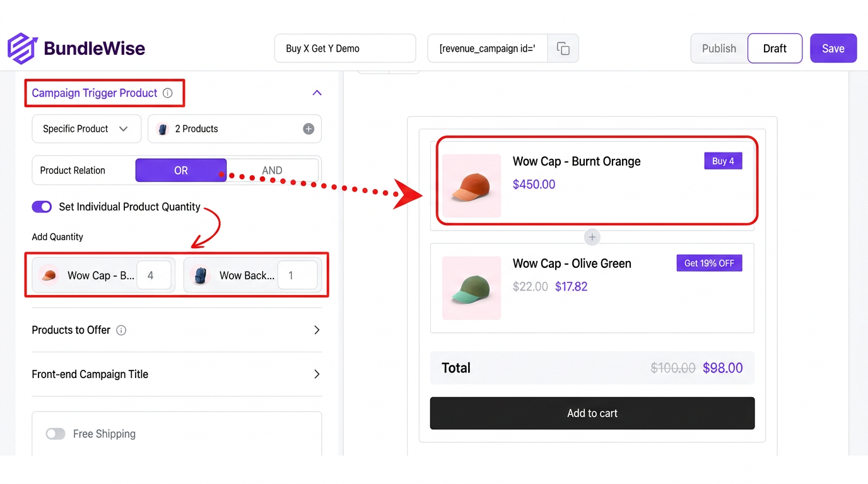Viewport: 868px width, 484px height.
Task: Click the $450.00 price
Action: [534, 185]
